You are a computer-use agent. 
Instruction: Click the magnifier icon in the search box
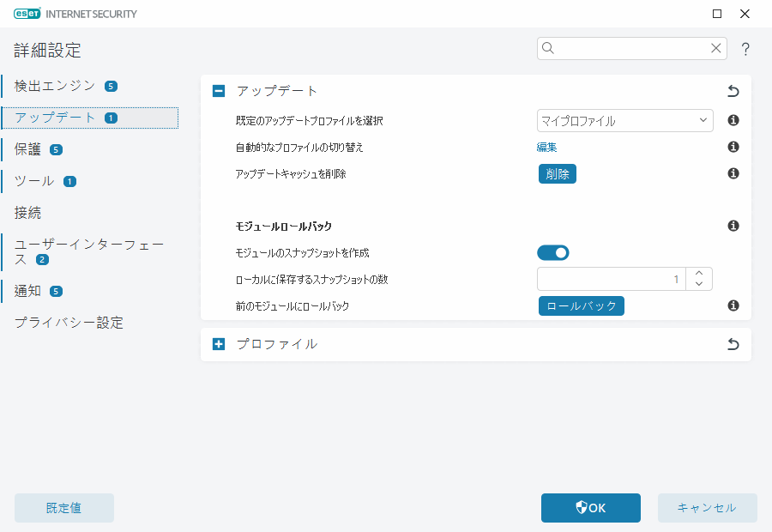pyautogui.click(x=548, y=48)
